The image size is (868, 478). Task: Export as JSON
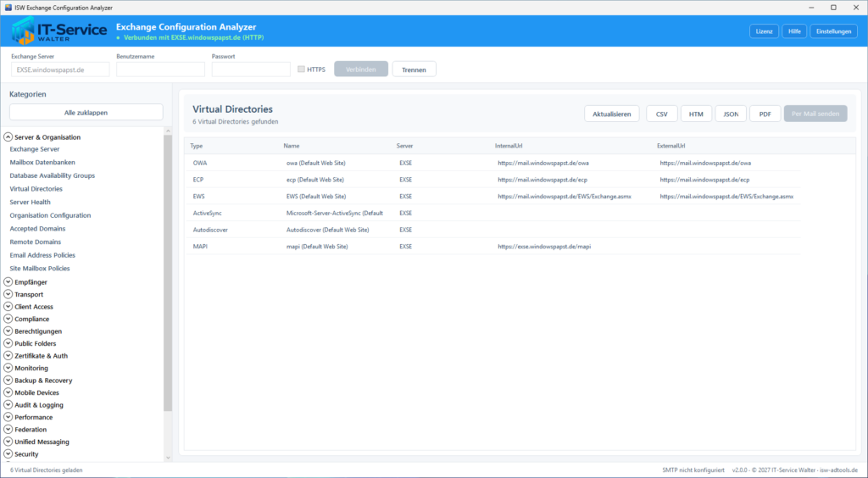(731, 114)
